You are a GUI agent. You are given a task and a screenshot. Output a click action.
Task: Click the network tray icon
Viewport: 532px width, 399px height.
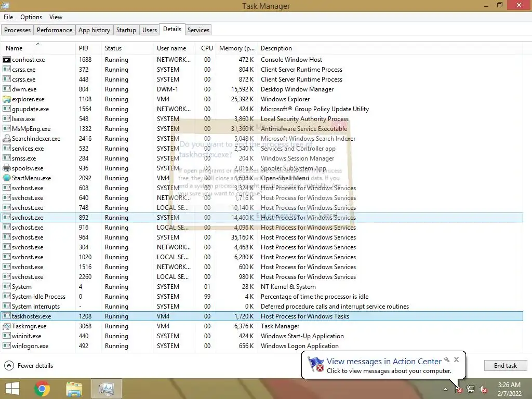click(471, 389)
